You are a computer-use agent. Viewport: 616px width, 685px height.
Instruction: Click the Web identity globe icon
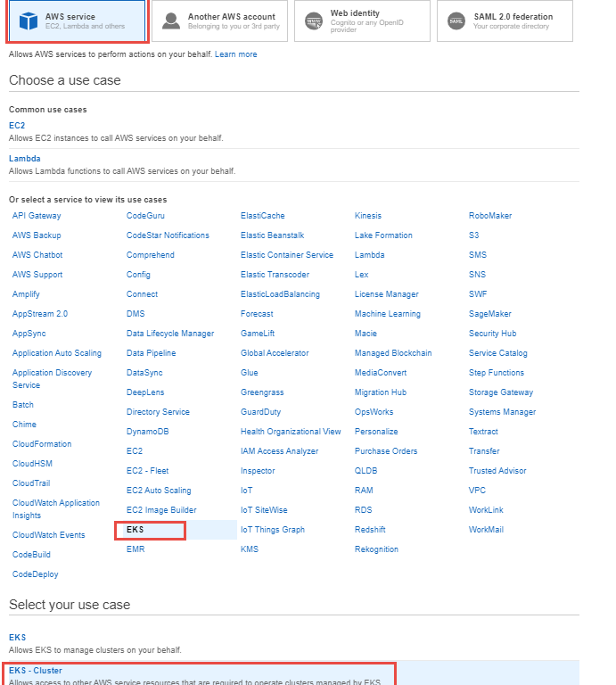[x=314, y=21]
